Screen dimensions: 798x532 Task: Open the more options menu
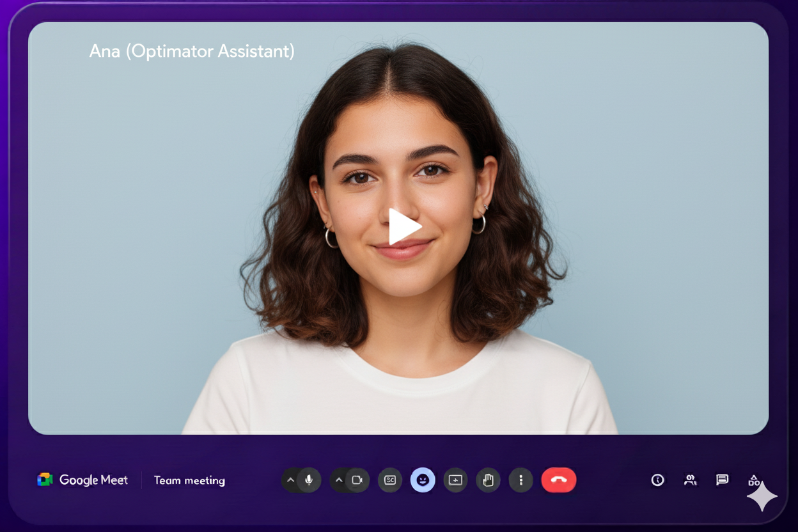[520, 480]
